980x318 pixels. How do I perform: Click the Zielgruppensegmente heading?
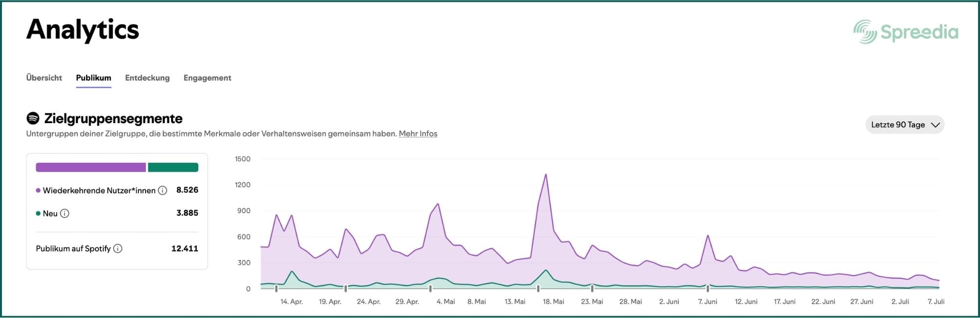113,118
